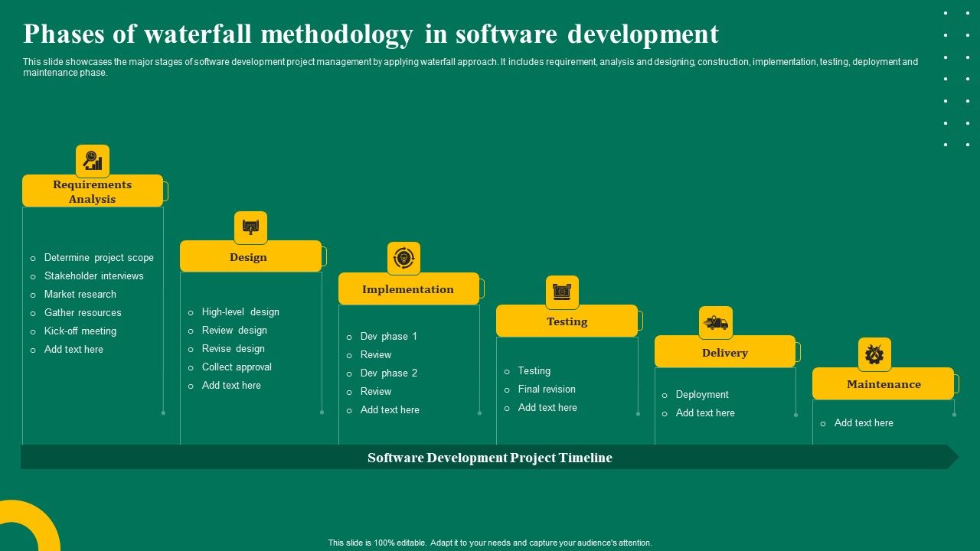Click 'Add text here' under Design
980x551 pixels.
(x=231, y=385)
